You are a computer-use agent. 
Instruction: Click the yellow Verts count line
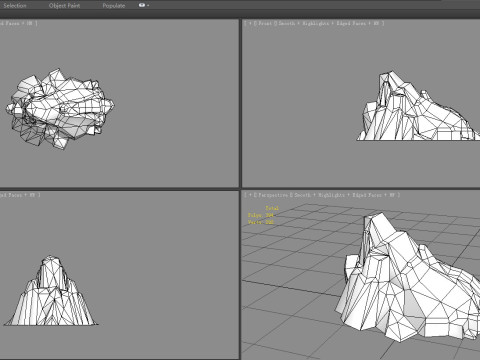pyautogui.click(x=261, y=222)
